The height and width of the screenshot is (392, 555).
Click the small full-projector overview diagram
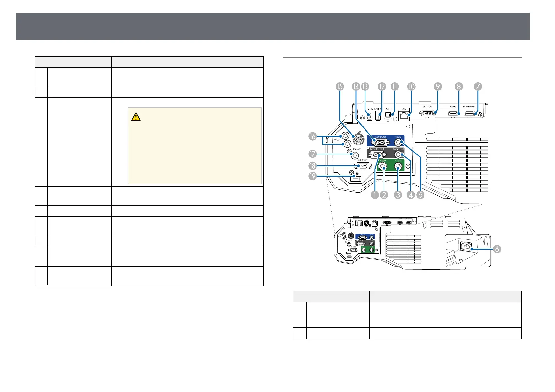click(x=412, y=243)
